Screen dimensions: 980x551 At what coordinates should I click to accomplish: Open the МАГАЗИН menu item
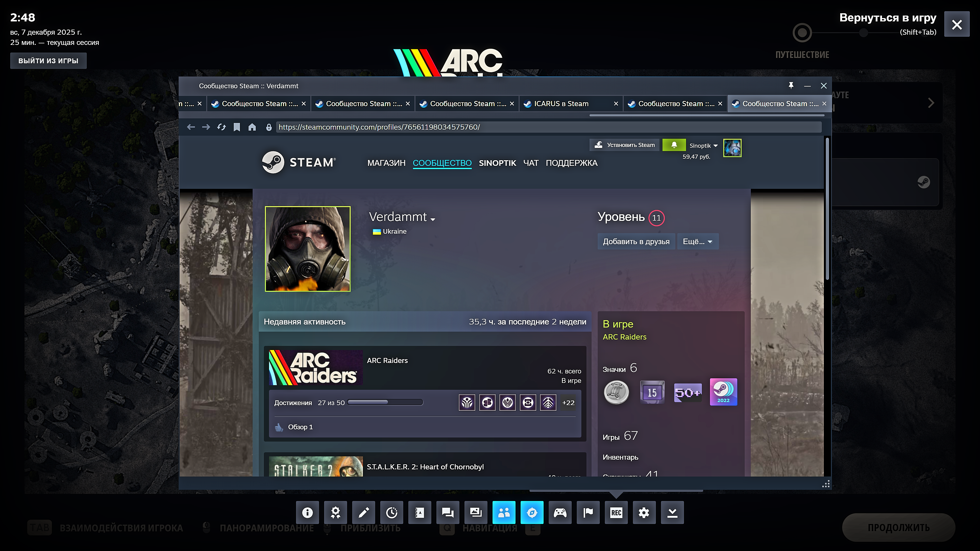[386, 163]
